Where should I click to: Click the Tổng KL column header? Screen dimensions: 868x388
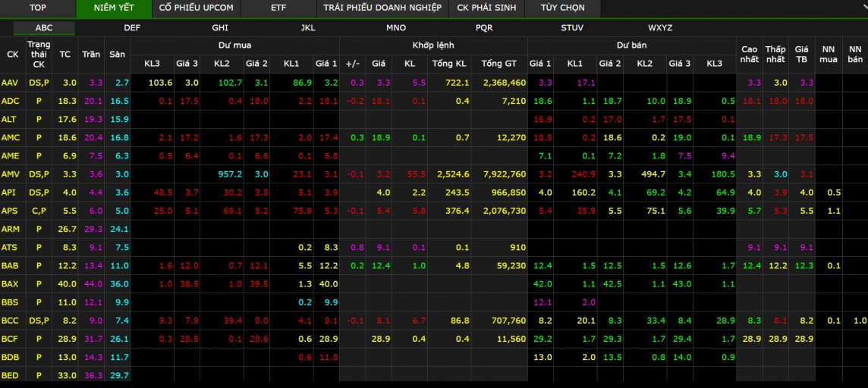point(448,64)
